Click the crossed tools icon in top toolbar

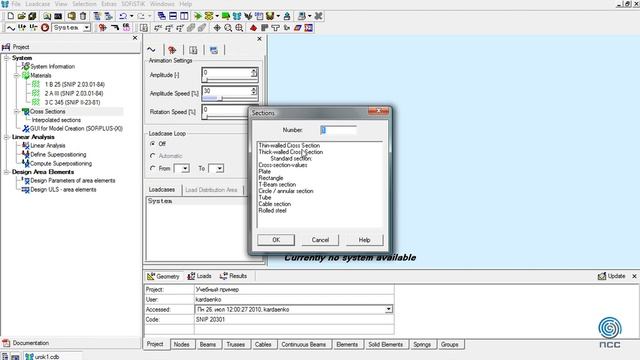318,16
